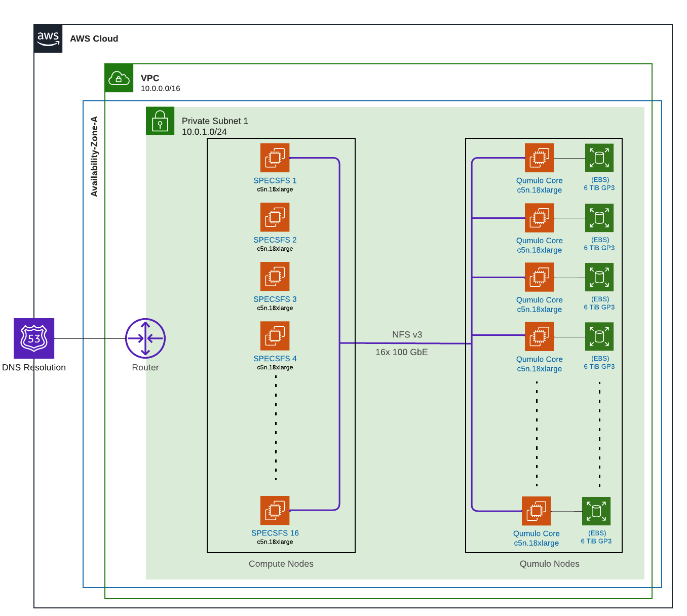
Task: Select the green VPC cloud icon
Action: 119,78
